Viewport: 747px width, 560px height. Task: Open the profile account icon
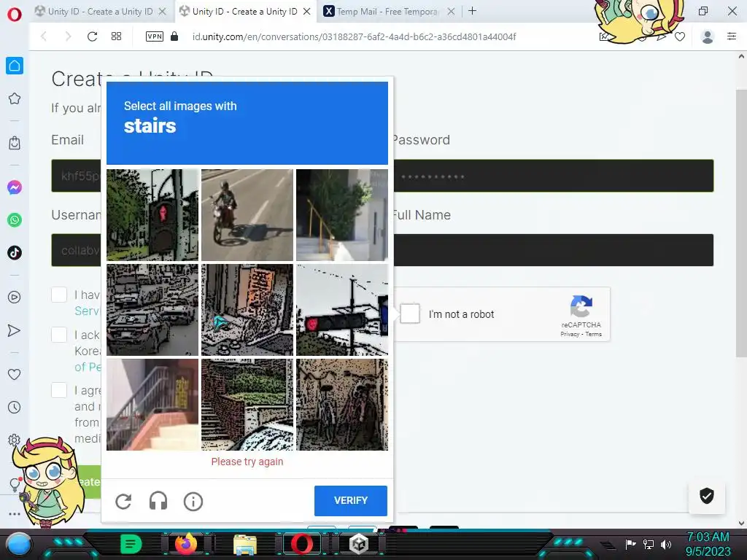pyautogui.click(x=708, y=36)
